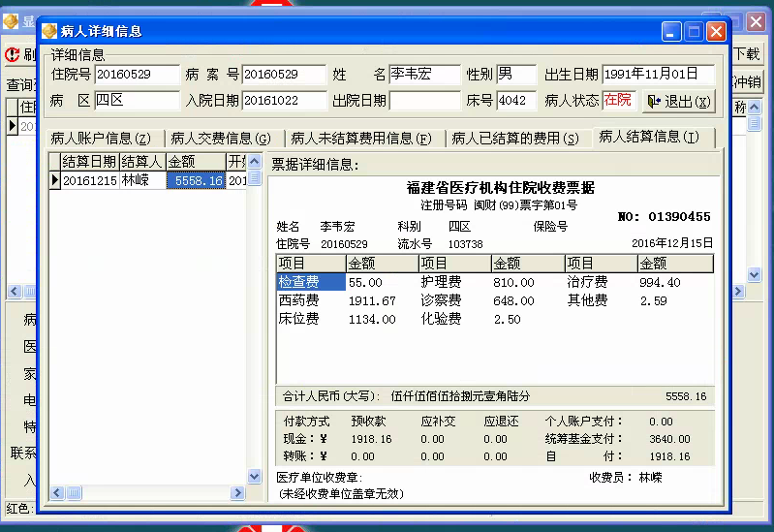The image size is (774, 532).
Task: Click row indicator arrow of settlement row
Action: point(55,180)
